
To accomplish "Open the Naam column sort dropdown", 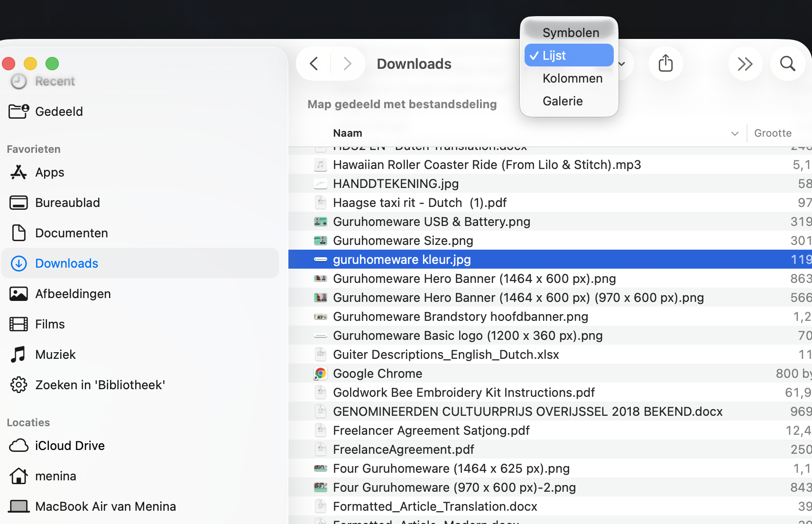I will (735, 133).
